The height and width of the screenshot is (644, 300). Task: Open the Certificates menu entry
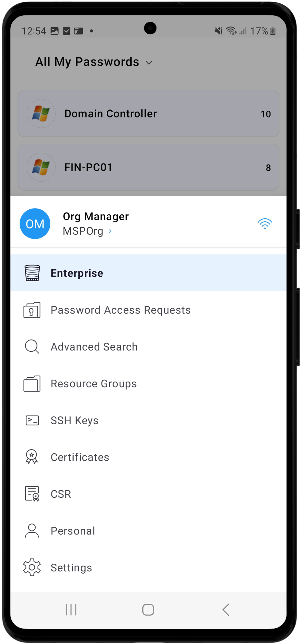point(80,457)
